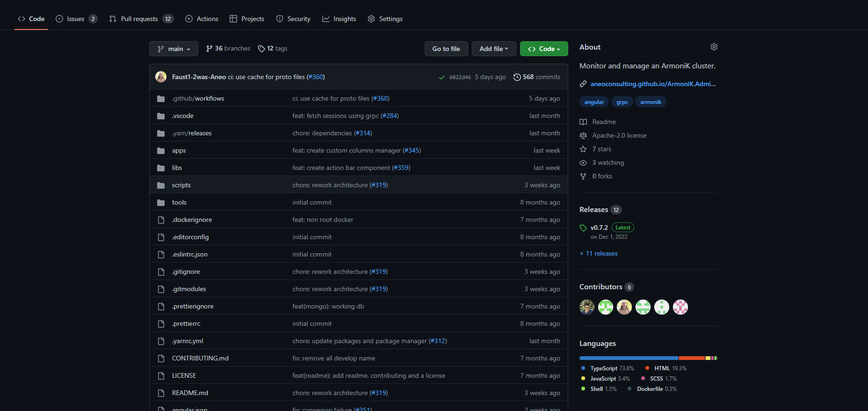Select the grpc topic tag
The width and height of the screenshot is (868, 411).
(x=622, y=102)
